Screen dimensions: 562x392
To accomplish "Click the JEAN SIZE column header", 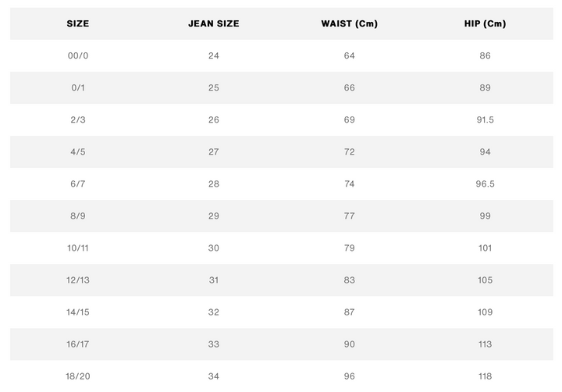I will click(214, 23).
